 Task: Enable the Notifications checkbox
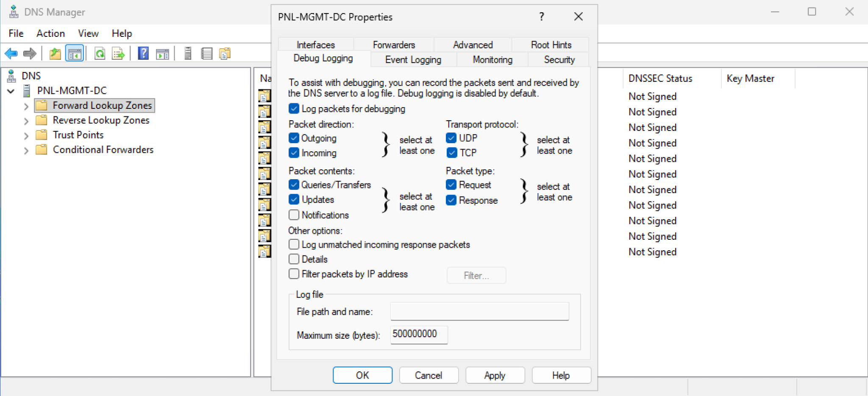pos(294,215)
